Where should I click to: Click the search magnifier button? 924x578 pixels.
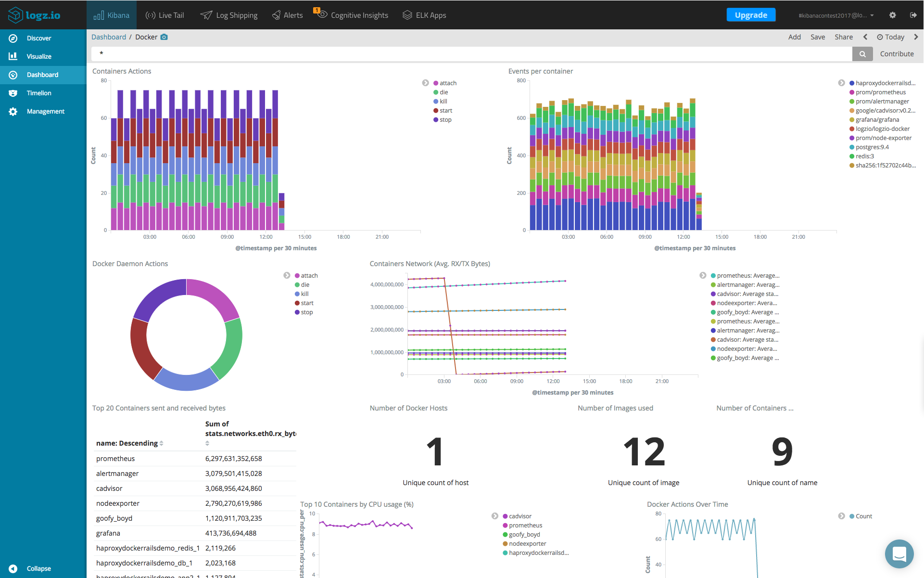(x=862, y=54)
